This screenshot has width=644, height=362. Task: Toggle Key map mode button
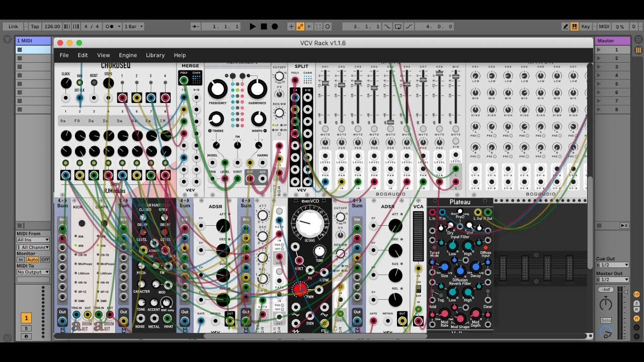(x=586, y=27)
